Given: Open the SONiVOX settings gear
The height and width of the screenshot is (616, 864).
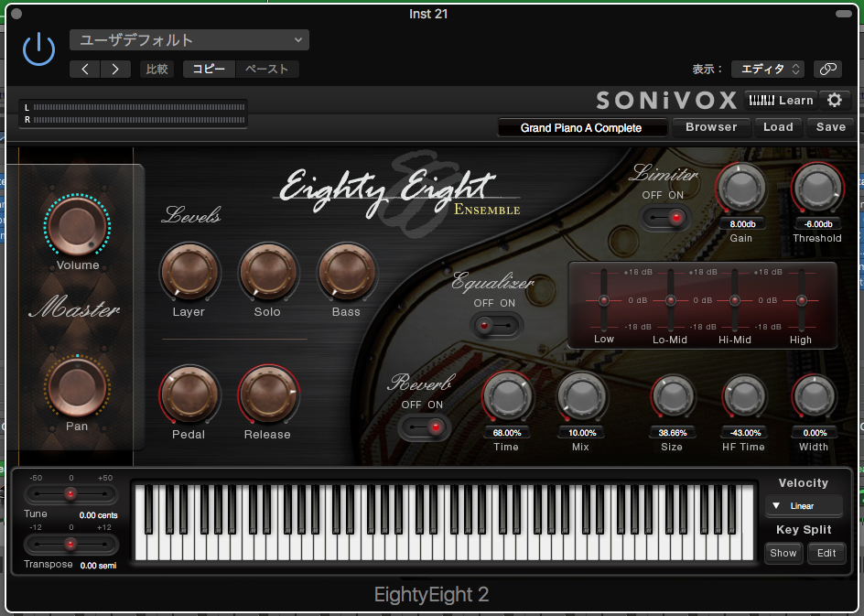Looking at the screenshot, I should pyautogui.click(x=834, y=101).
